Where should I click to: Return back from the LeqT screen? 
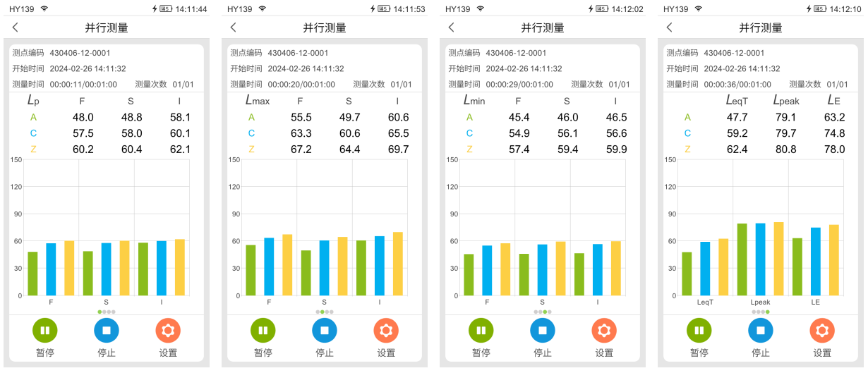670,27
